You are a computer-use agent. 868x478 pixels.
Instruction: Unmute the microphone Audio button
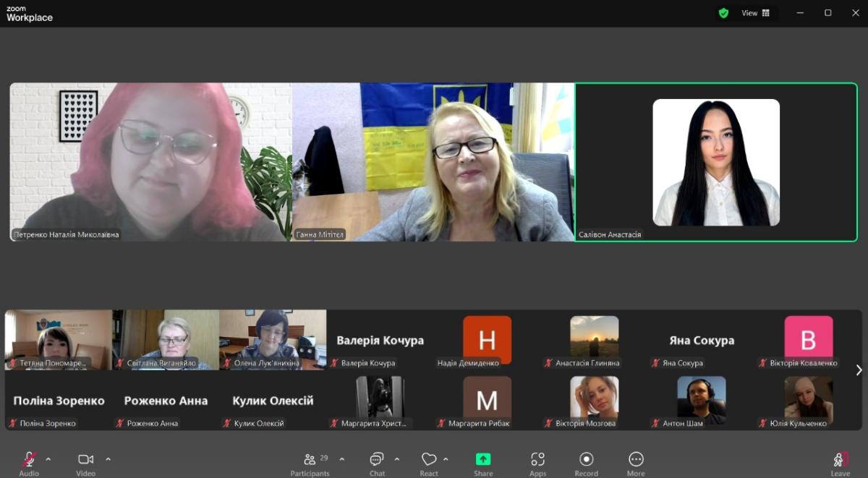pos(29,463)
